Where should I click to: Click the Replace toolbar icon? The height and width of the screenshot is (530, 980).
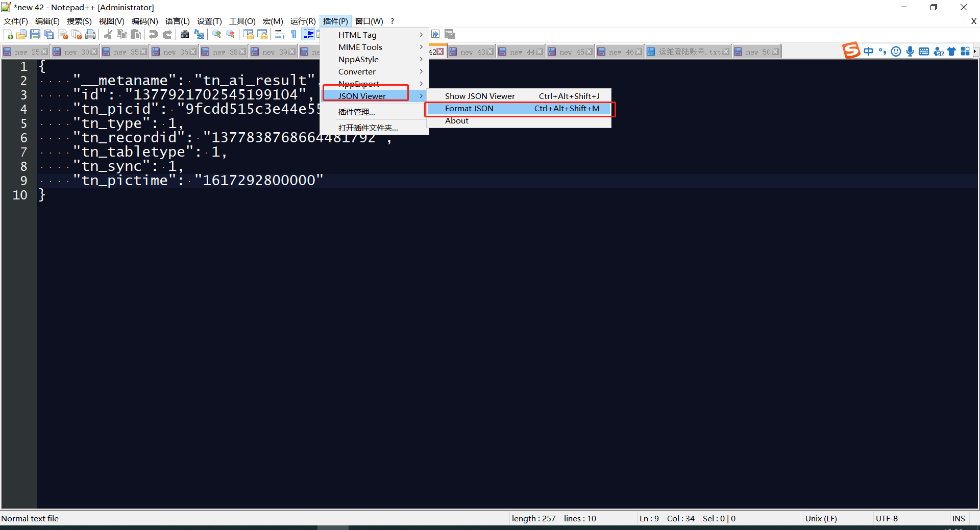[199, 34]
